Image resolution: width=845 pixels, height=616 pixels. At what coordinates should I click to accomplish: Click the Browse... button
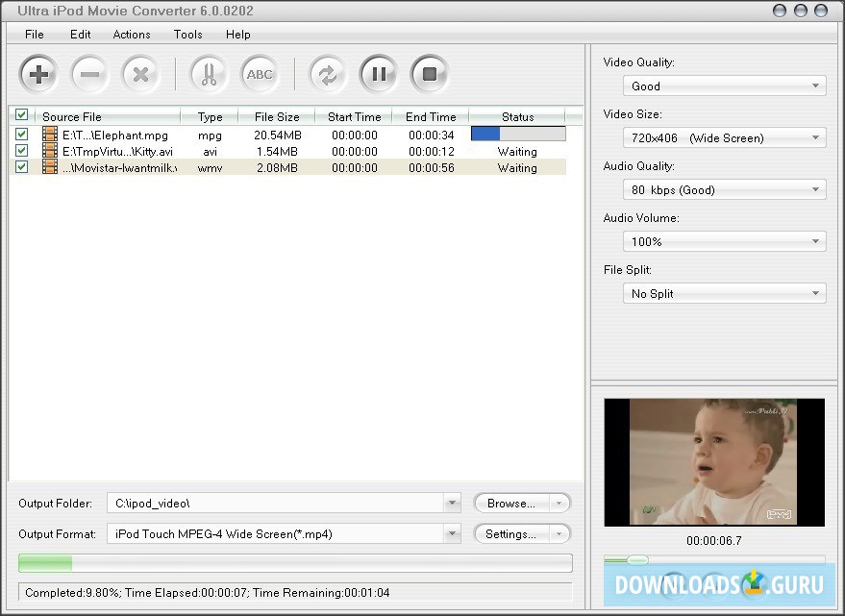pyautogui.click(x=511, y=503)
